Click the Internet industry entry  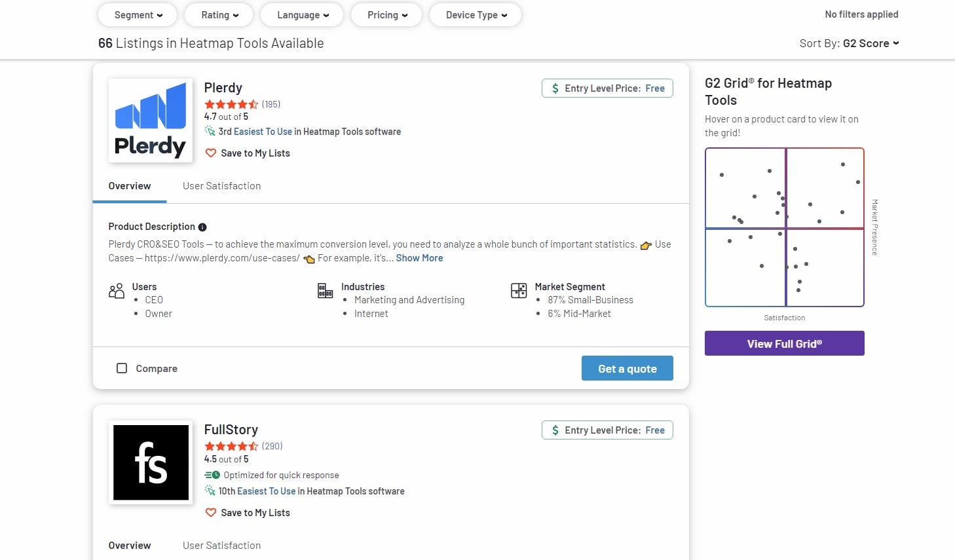pyautogui.click(x=371, y=314)
